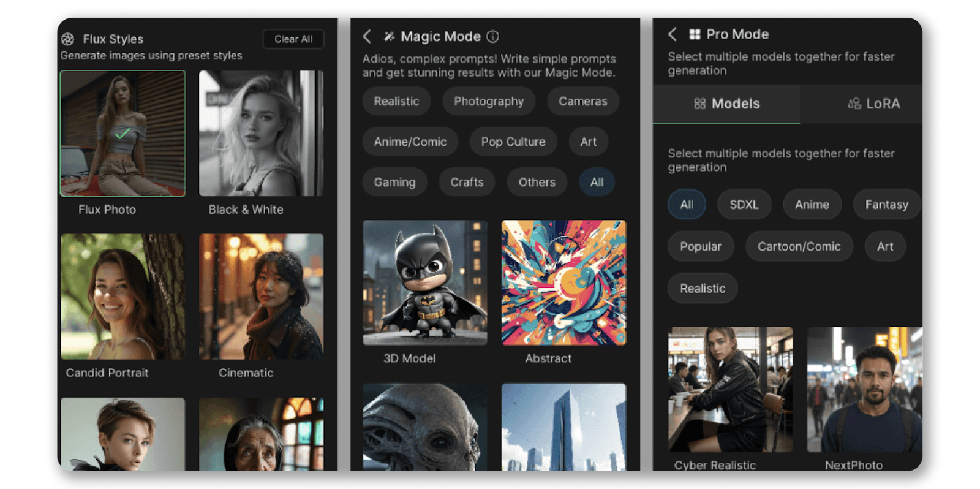Select the Photography category chip

tap(489, 101)
